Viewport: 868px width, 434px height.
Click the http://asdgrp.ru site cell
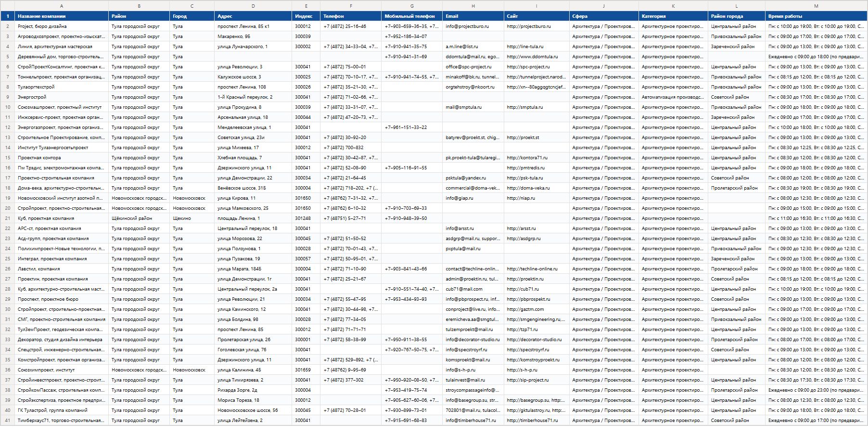point(536,239)
